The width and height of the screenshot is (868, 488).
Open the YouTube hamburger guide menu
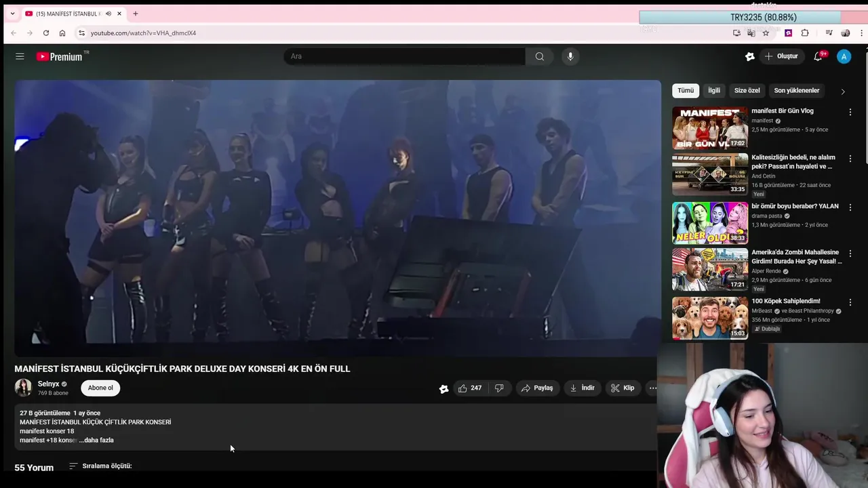tap(20, 56)
